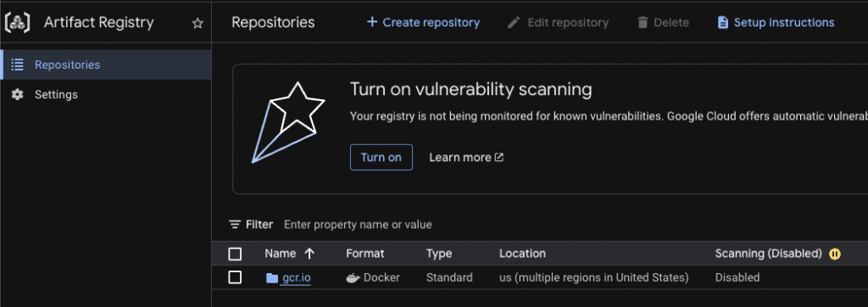
Task: Click the Repositories list icon in sidebar
Action: (18, 64)
